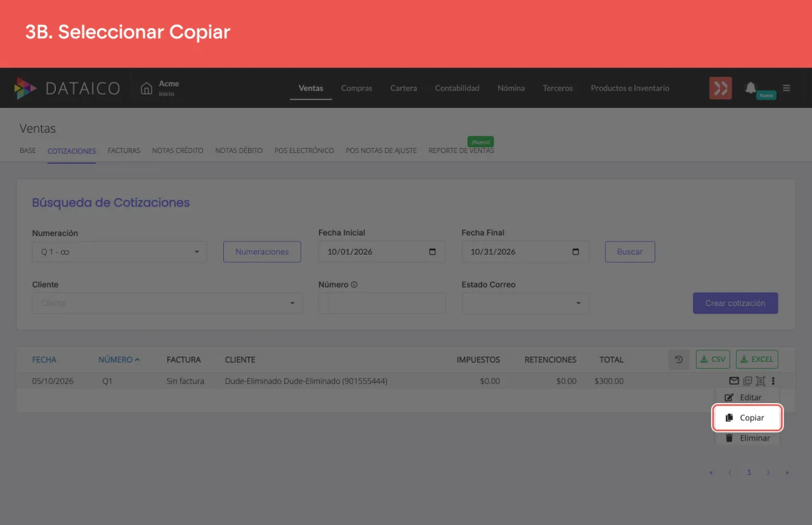Screen dimensions: 812x525
Task: Click the Acme home icon
Action: point(147,88)
